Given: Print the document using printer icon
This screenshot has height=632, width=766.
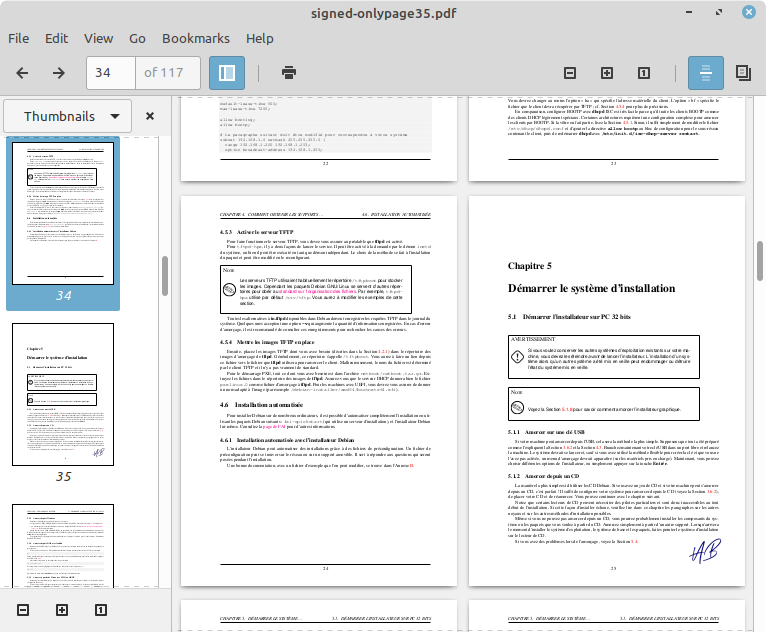Looking at the screenshot, I should click(289, 73).
